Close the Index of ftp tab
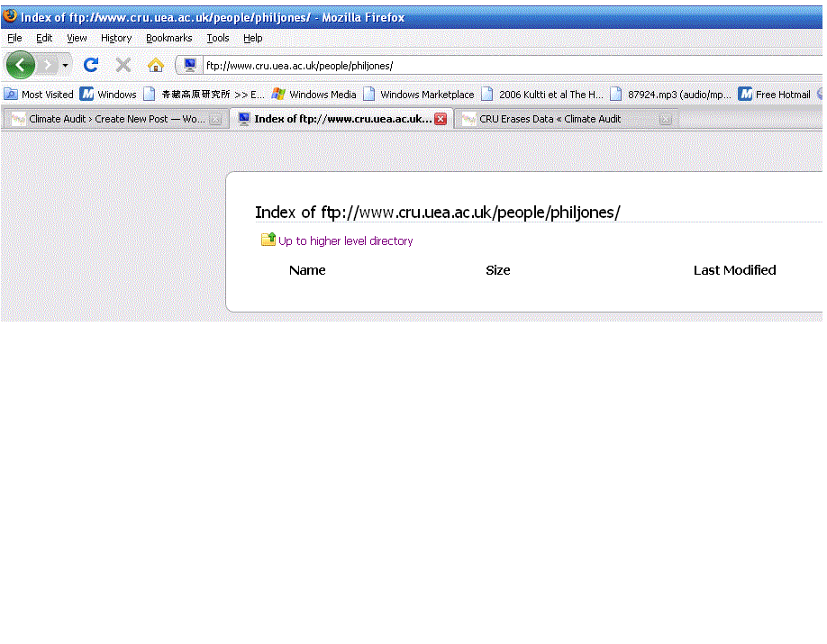This screenshot has width=827, height=644. pyautogui.click(x=441, y=119)
